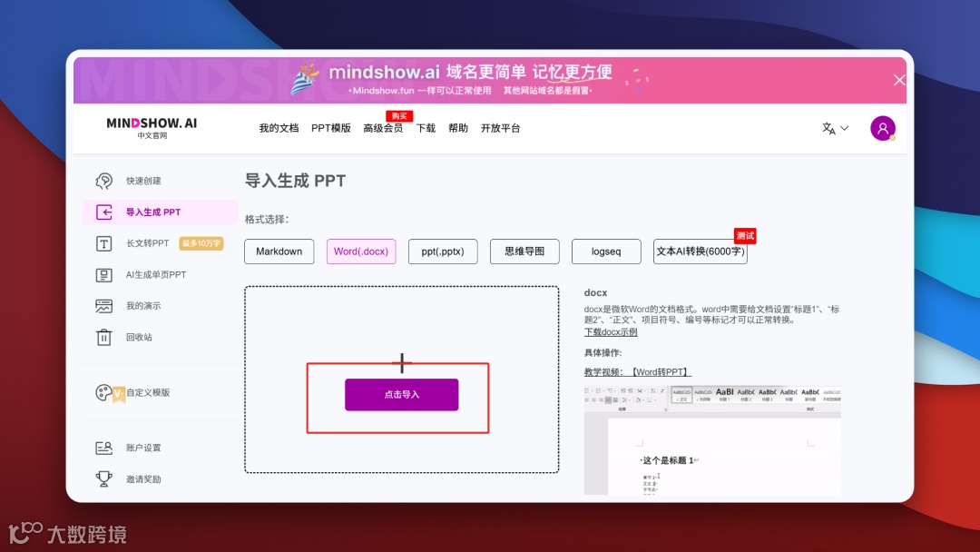The height and width of the screenshot is (552, 980).
Task: Open the purple user avatar menu
Action: point(883,128)
